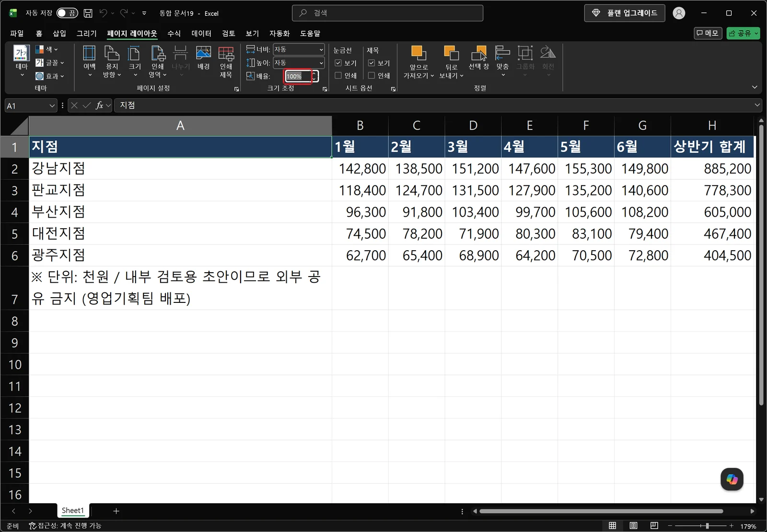Check Headings Print (제목 인쇄) checkbox
The image size is (767, 532).
(372, 76)
